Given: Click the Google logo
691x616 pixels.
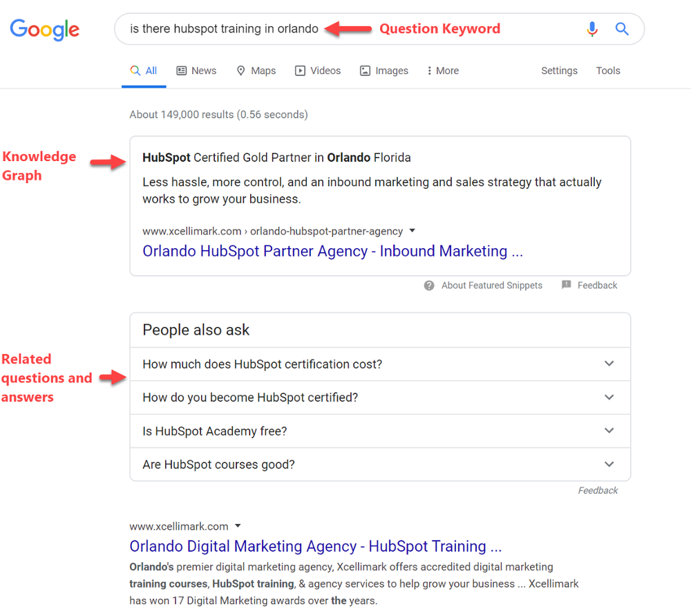Looking at the screenshot, I should [44, 30].
